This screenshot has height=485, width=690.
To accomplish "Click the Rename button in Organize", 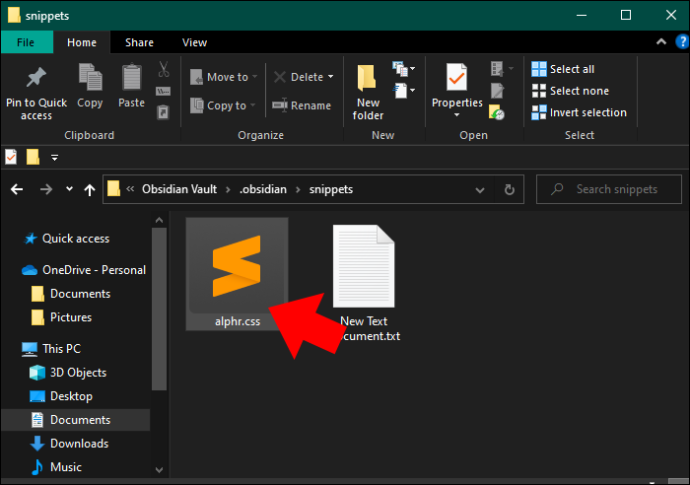I will (x=301, y=105).
